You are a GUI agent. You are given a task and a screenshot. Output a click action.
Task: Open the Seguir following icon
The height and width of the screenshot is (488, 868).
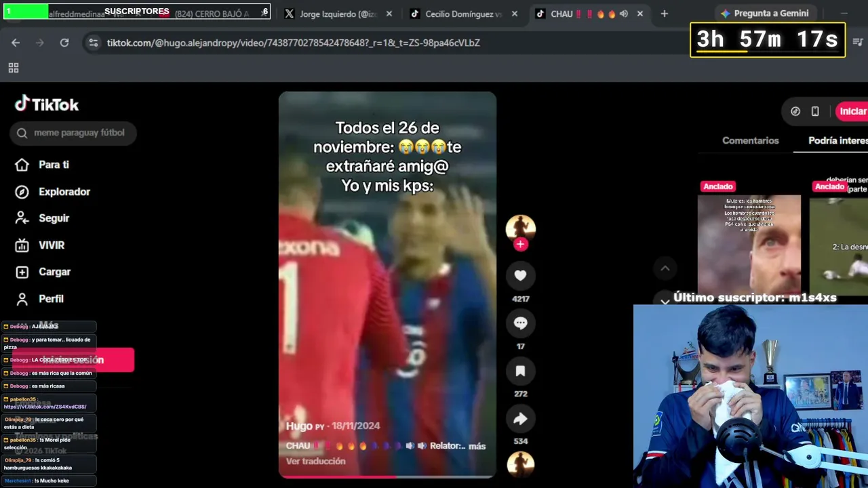22,218
